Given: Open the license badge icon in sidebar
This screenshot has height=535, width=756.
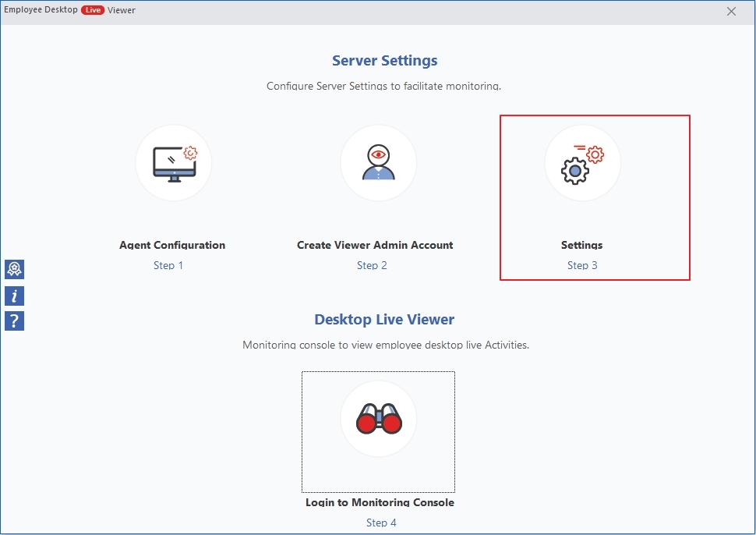Looking at the screenshot, I should click(x=14, y=269).
